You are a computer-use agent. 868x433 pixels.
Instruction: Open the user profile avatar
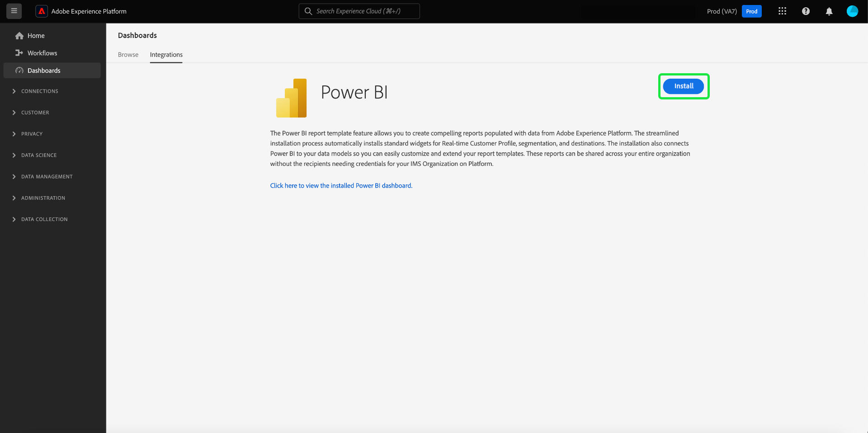(x=852, y=11)
